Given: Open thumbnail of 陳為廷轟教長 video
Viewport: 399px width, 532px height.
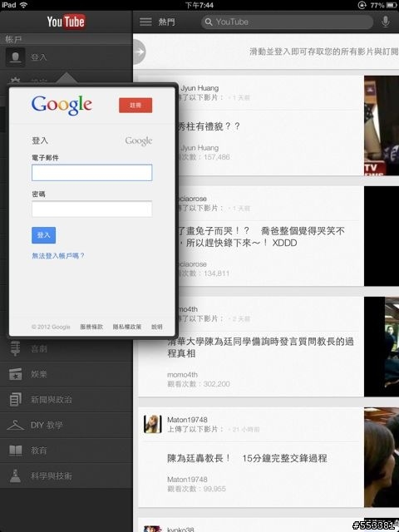Looking at the screenshot, I should coord(382,457).
